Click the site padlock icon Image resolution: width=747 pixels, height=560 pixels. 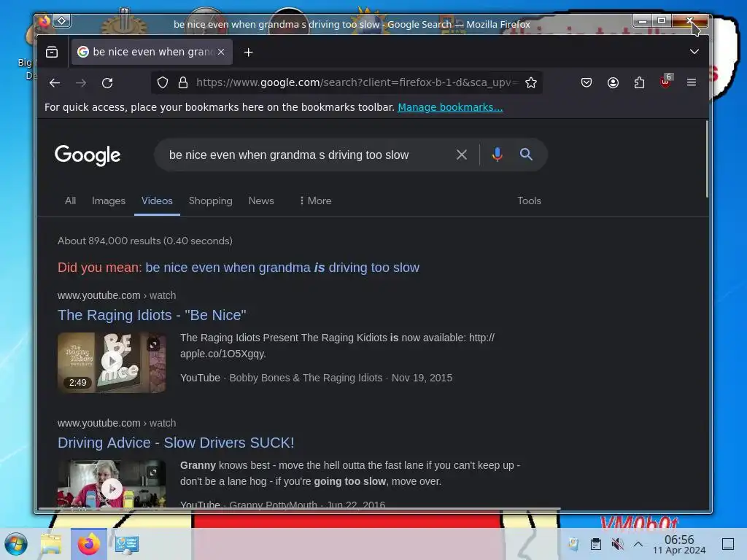(x=183, y=83)
